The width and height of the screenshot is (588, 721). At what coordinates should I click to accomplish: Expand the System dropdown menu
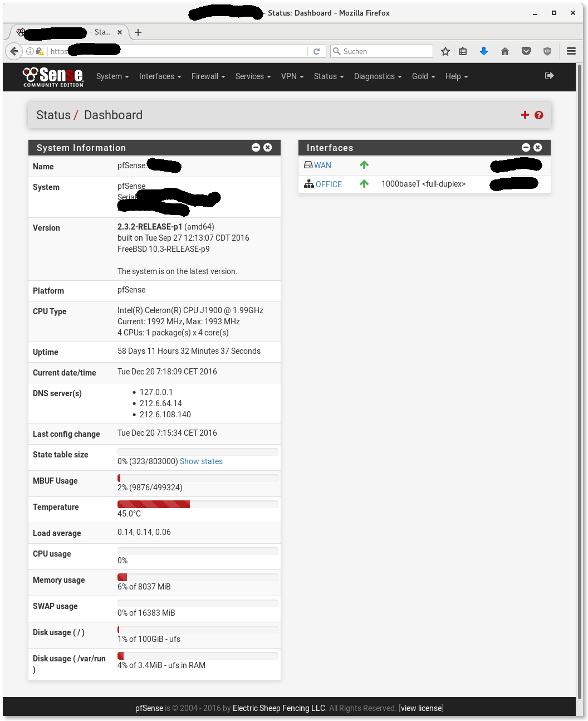112,76
